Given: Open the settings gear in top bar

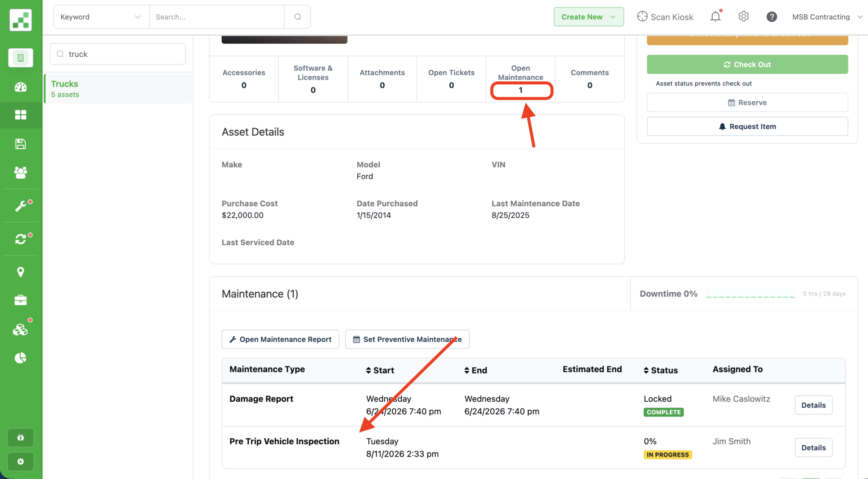Looking at the screenshot, I should coord(743,17).
